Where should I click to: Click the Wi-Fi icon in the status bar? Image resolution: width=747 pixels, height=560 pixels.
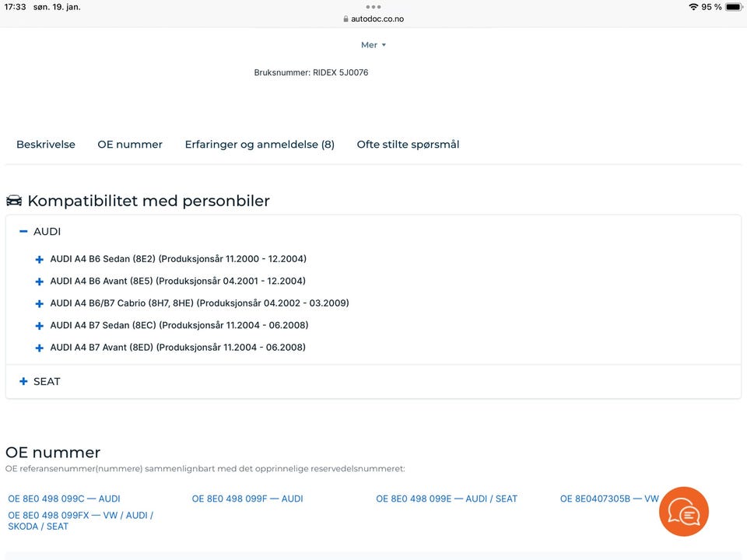(693, 6)
